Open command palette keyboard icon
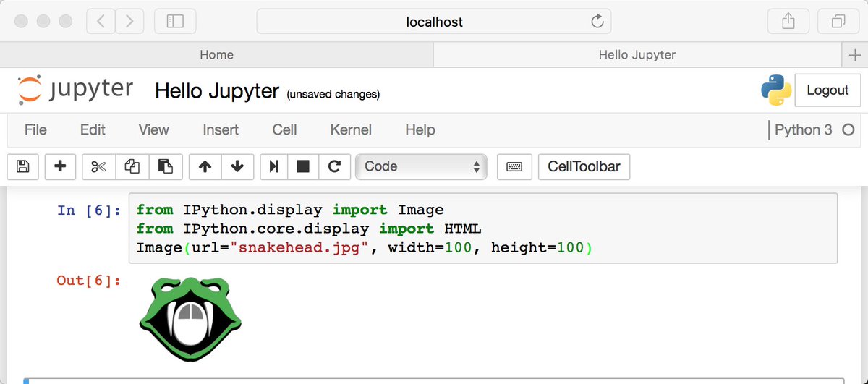Viewport: 868px width, 384px height. tap(514, 166)
